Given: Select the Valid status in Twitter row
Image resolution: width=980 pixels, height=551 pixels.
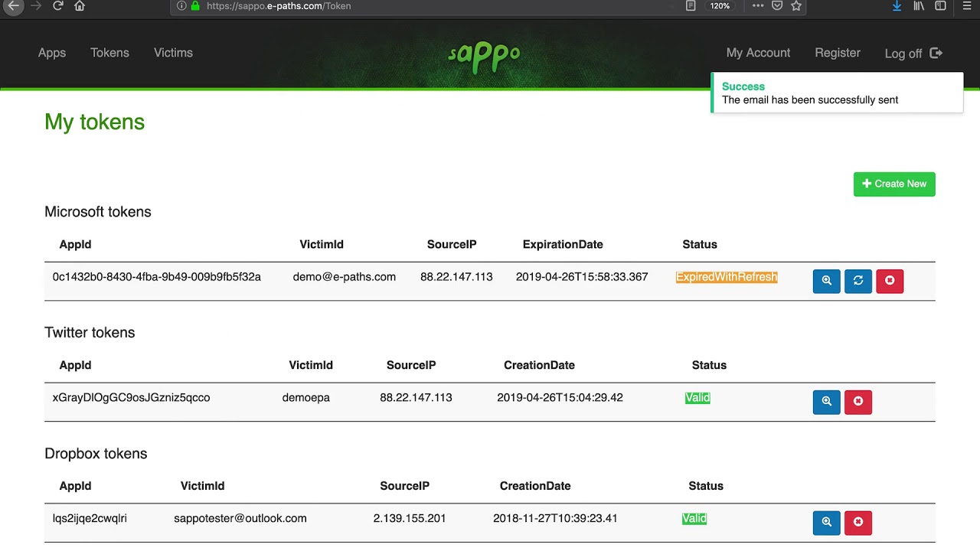Looking at the screenshot, I should (x=697, y=398).
